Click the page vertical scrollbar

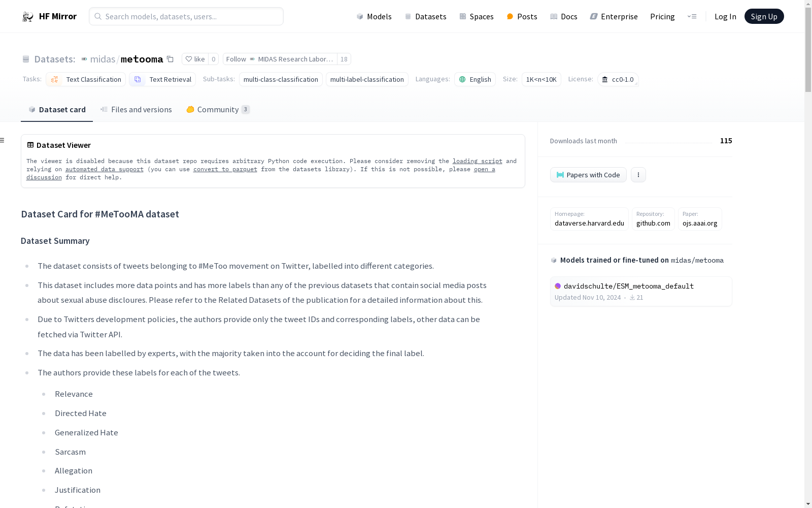(808, 50)
